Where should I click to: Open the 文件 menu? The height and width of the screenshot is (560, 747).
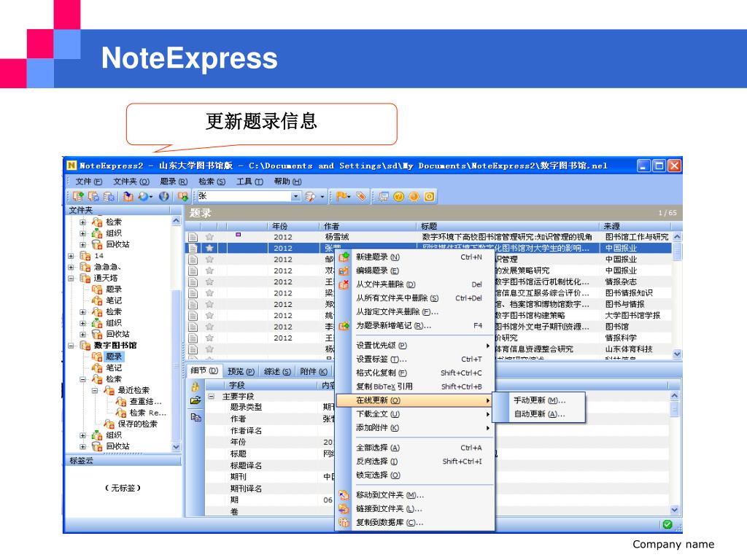(88, 182)
